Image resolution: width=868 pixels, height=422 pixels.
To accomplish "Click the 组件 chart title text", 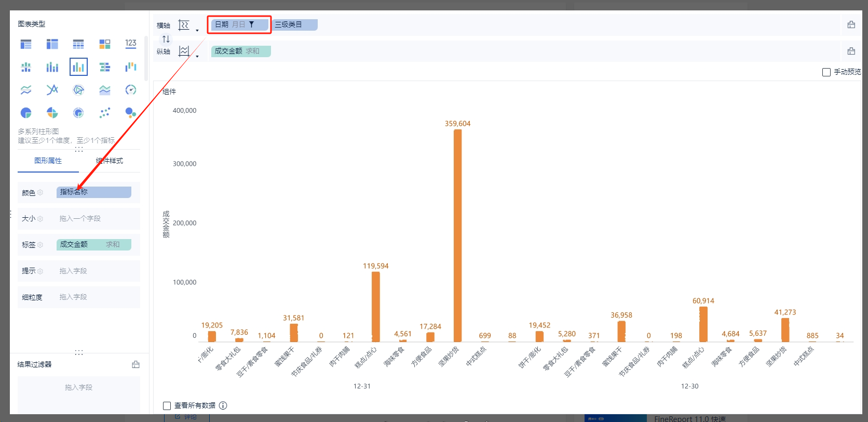I will coord(169,91).
